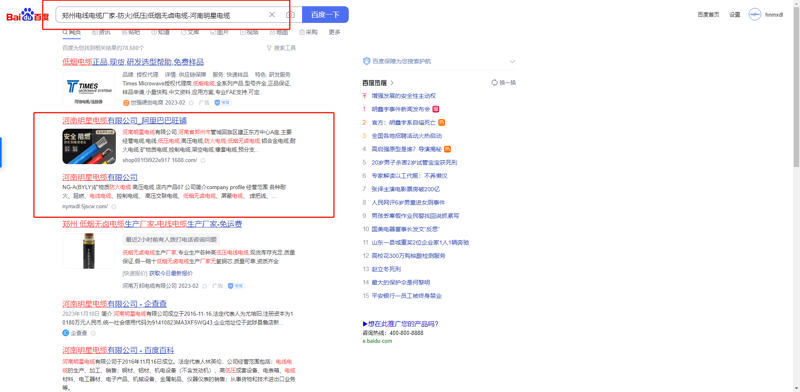Click the Times Microwave logo thumbnail
Screen dimensions: 800x392
[89, 89]
